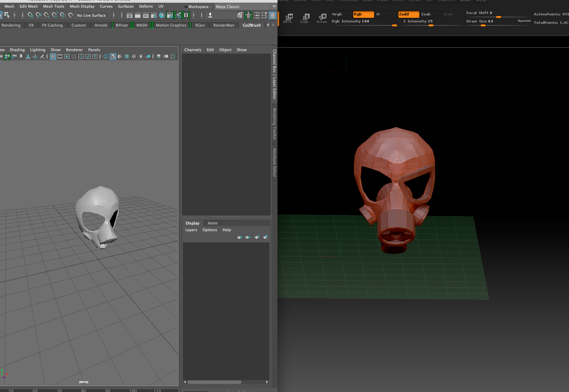Open the Anim layer tab
This screenshot has width=569, height=392.
tap(212, 223)
